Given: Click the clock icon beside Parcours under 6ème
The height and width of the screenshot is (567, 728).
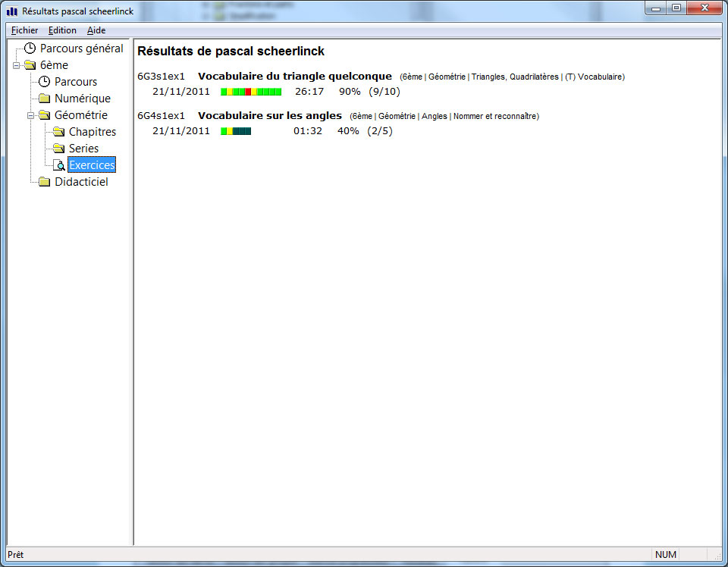Looking at the screenshot, I should [45, 82].
